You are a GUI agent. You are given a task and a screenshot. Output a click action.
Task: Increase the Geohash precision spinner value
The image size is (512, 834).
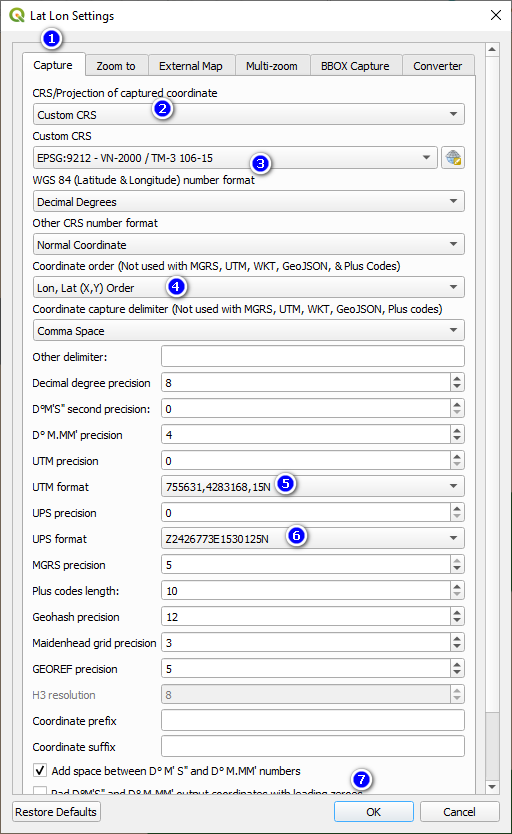pyautogui.click(x=457, y=612)
